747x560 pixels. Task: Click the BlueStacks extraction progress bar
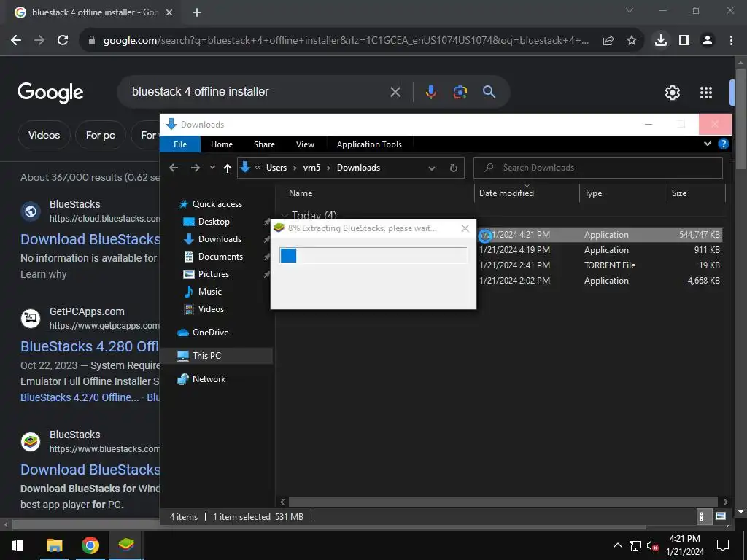pyautogui.click(x=373, y=256)
